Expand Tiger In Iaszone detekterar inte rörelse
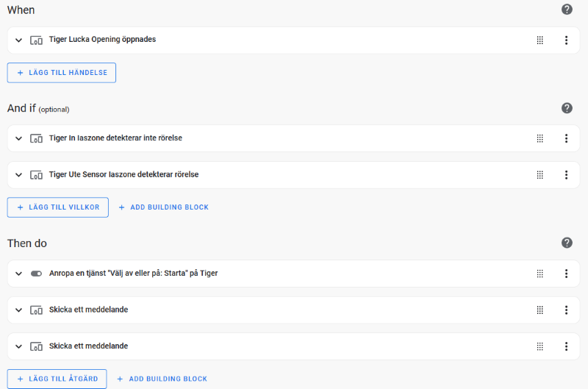Image resolution: width=588 pixels, height=389 pixels. click(18, 138)
